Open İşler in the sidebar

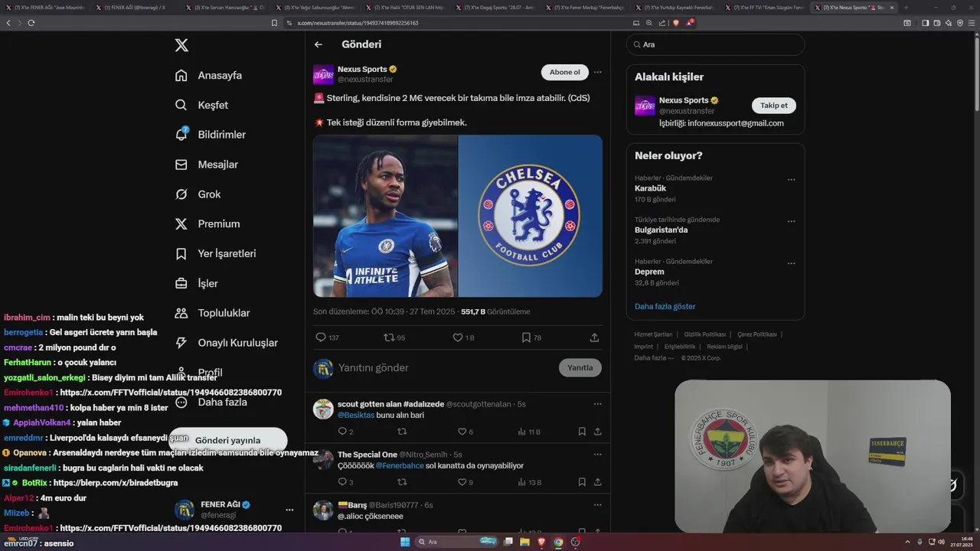196,283
